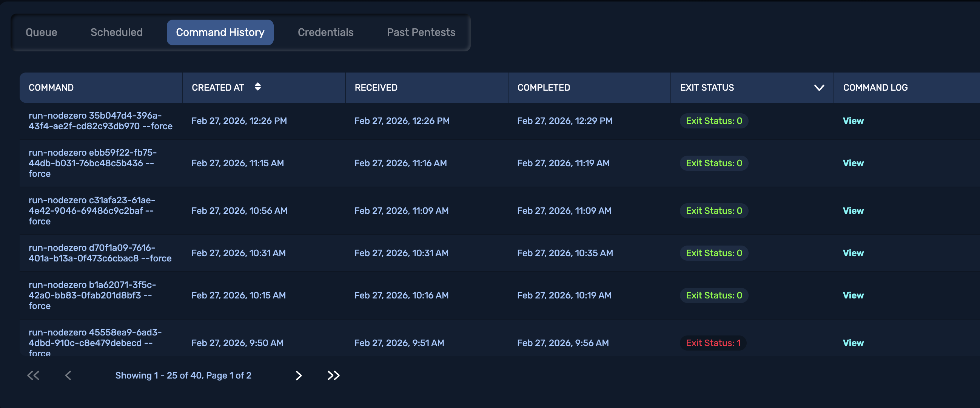Click the Command column header

coord(51,88)
